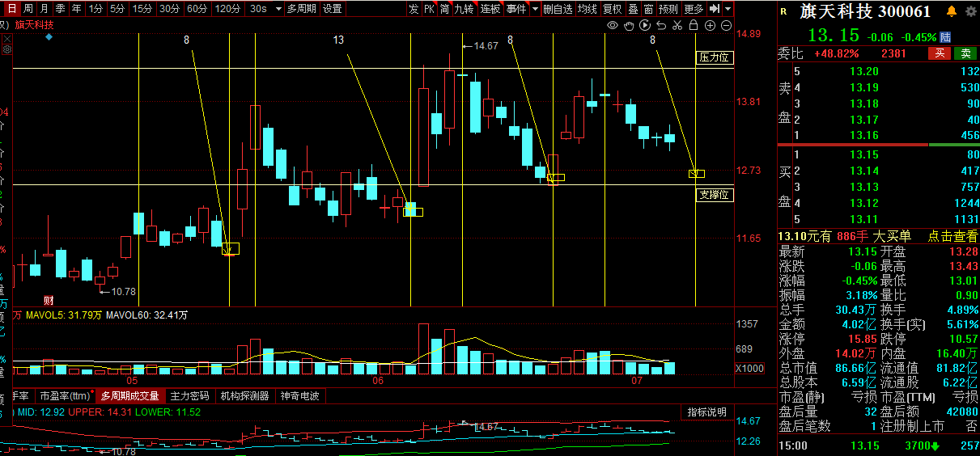Click the green 卖 sell button
The image size is (980, 456).
pos(965,53)
